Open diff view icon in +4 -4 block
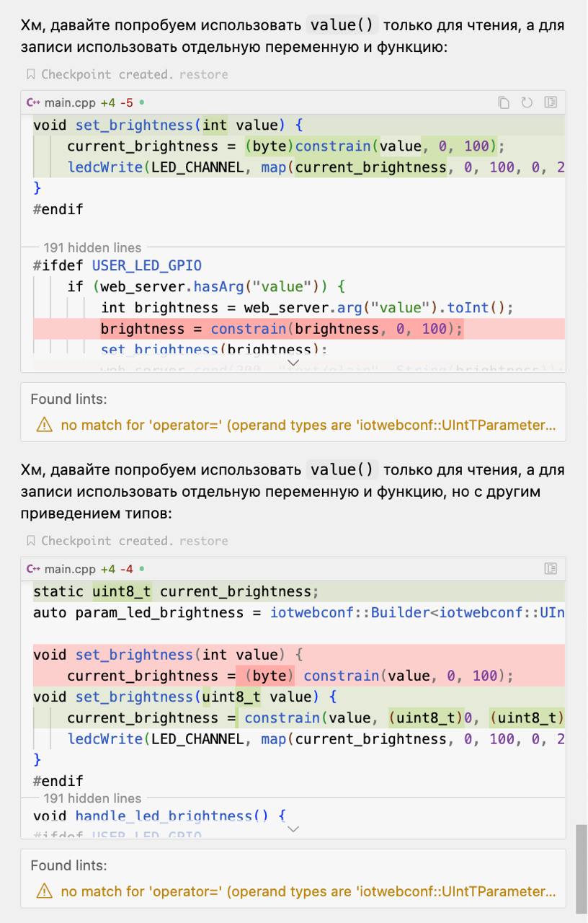This screenshot has height=923, width=588. pyautogui.click(x=551, y=569)
